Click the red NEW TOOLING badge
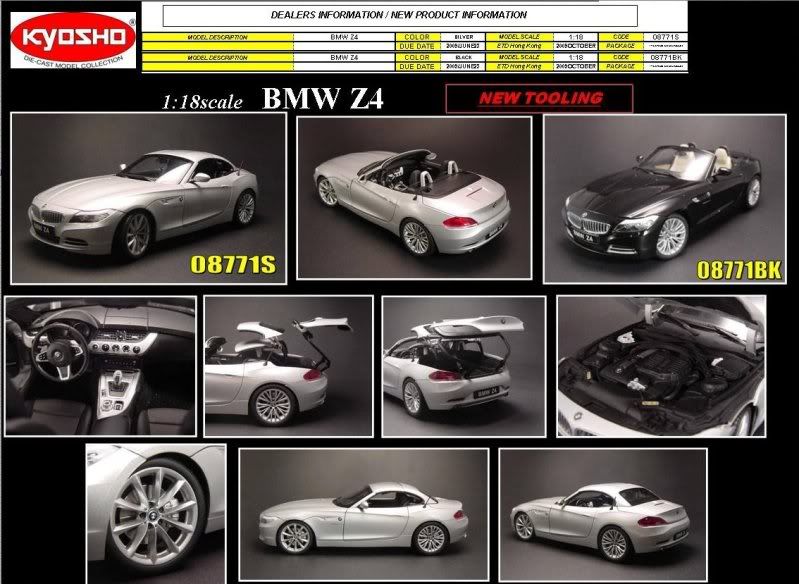Viewport: 799px width, 584px height. 540,98
